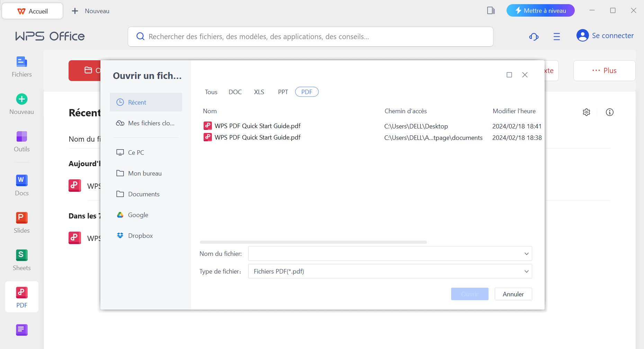Filter files by XLS
Viewport: 644px width, 349px height.
click(x=259, y=92)
